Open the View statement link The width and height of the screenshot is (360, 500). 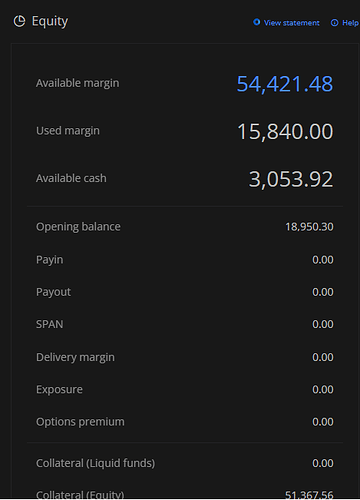[x=291, y=23]
